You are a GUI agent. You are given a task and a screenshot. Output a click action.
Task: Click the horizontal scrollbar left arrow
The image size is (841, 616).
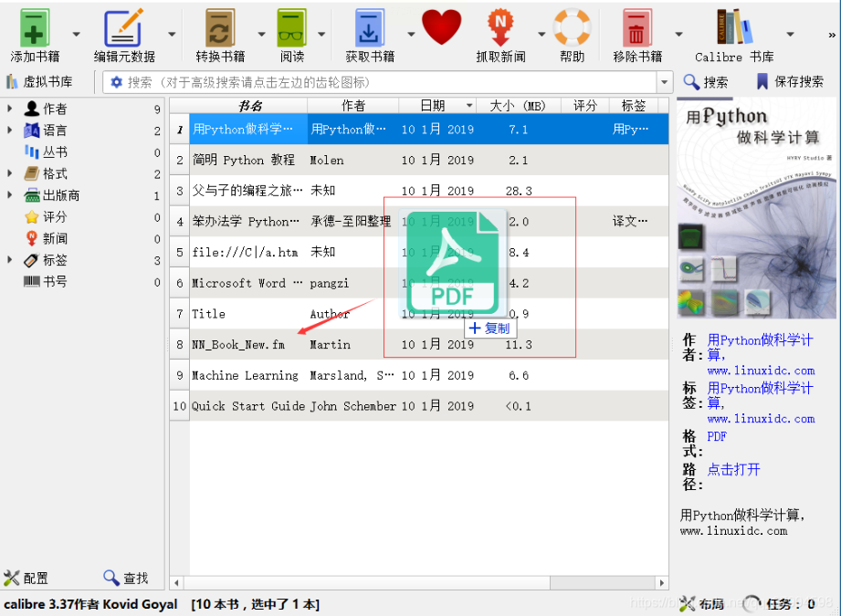click(176, 583)
